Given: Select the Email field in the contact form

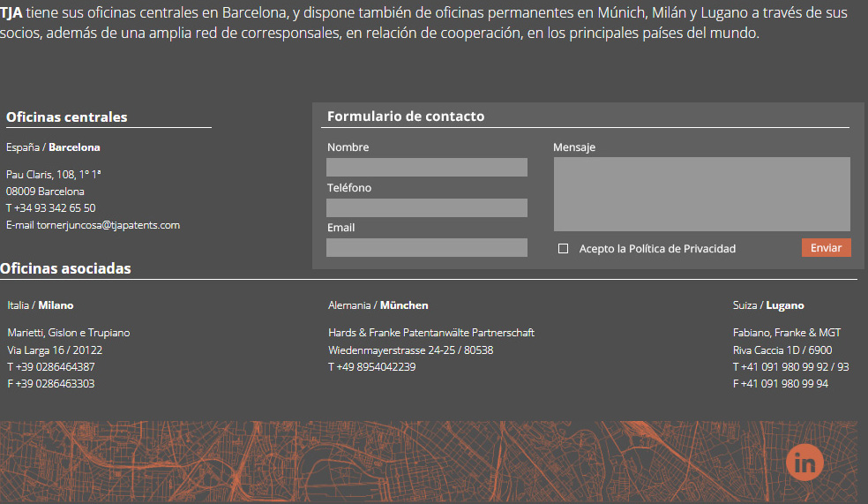Looking at the screenshot, I should (426, 248).
